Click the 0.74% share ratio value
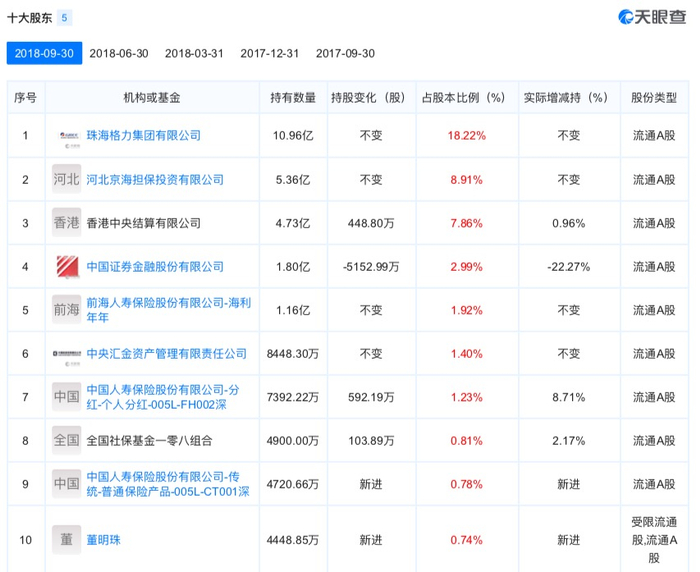Image resolution: width=700 pixels, height=572 pixels. (x=467, y=540)
